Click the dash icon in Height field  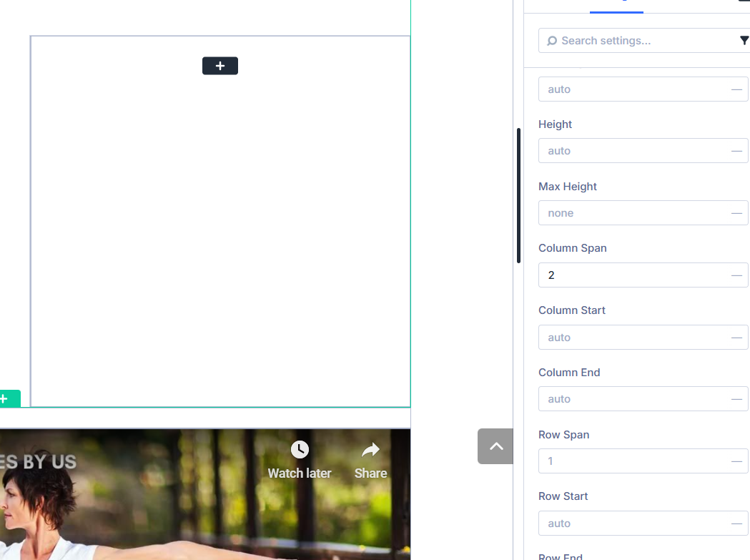(x=736, y=151)
